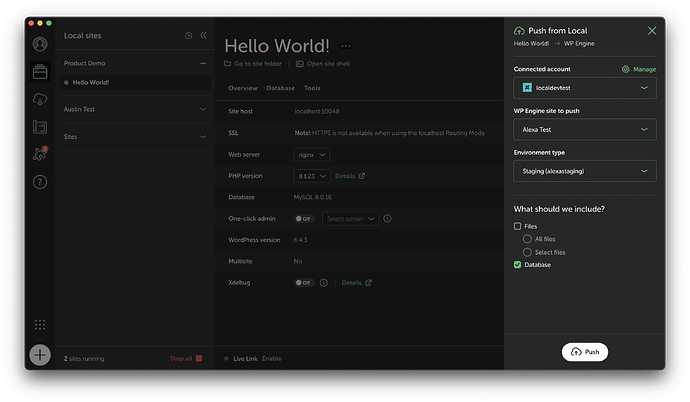Collapse the sites sidebar with double chevron

click(x=203, y=35)
